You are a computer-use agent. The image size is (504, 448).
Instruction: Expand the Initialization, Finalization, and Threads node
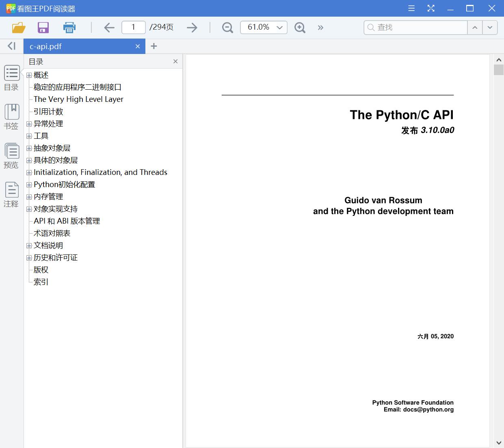29,172
